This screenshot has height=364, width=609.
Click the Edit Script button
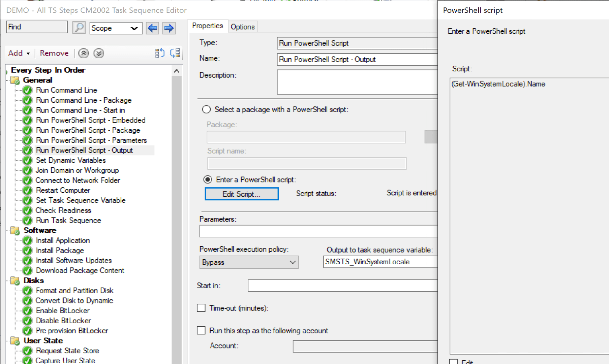(x=241, y=194)
